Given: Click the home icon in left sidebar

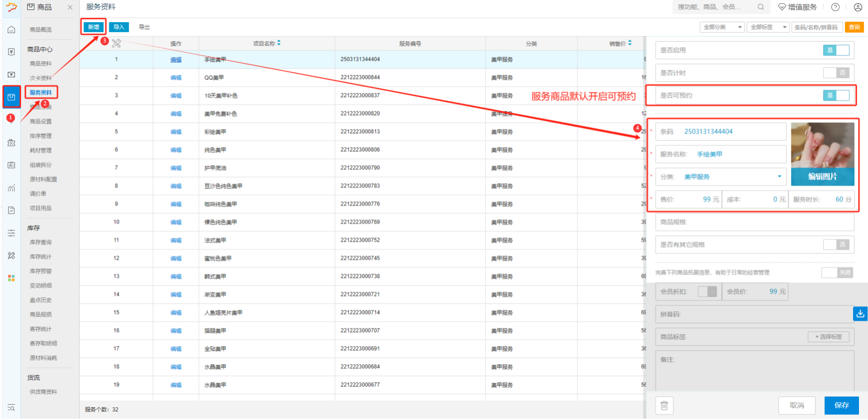Looking at the screenshot, I should [11, 30].
